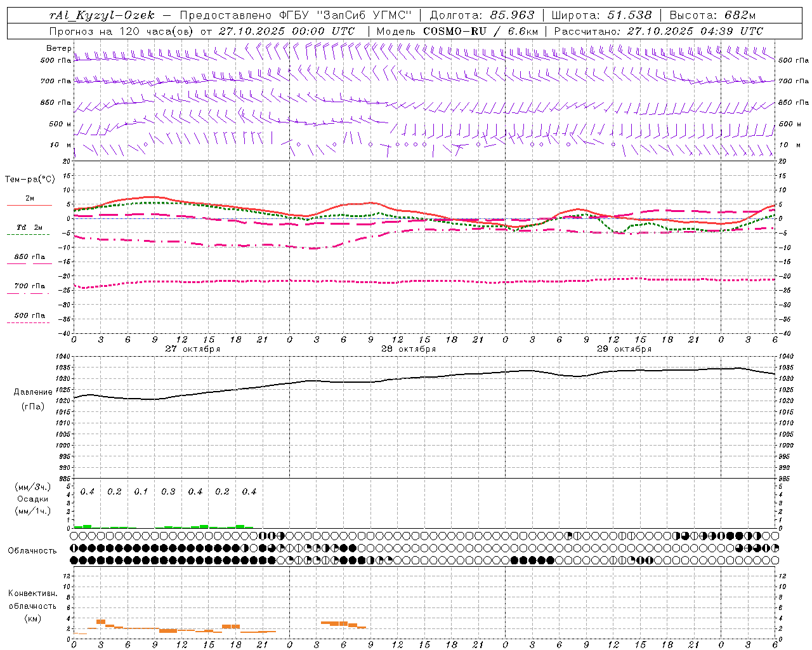Click the 700 гПа temperature legend entry
The width and height of the screenshot is (812, 650).
tap(30, 286)
